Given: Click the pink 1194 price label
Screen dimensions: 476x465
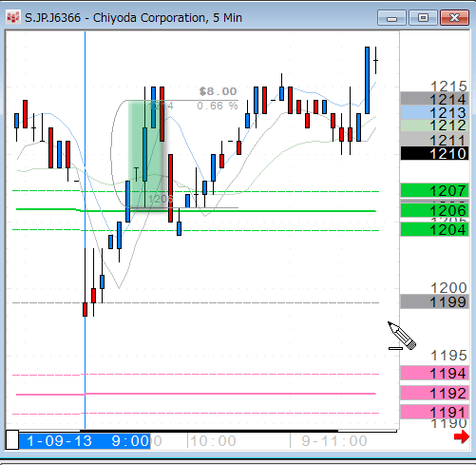Looking at the screenshot, I should [x=434, y=373].
